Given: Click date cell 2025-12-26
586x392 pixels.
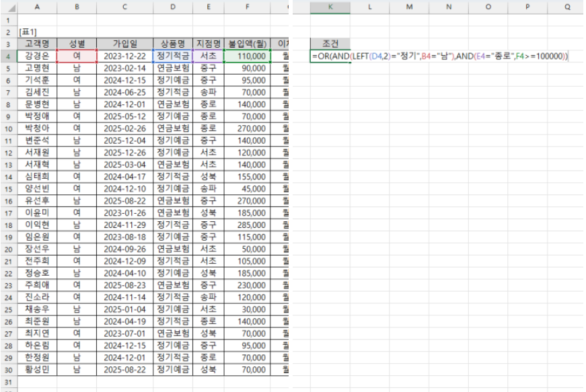Looking at the screenshot, I should coord(124,153).
